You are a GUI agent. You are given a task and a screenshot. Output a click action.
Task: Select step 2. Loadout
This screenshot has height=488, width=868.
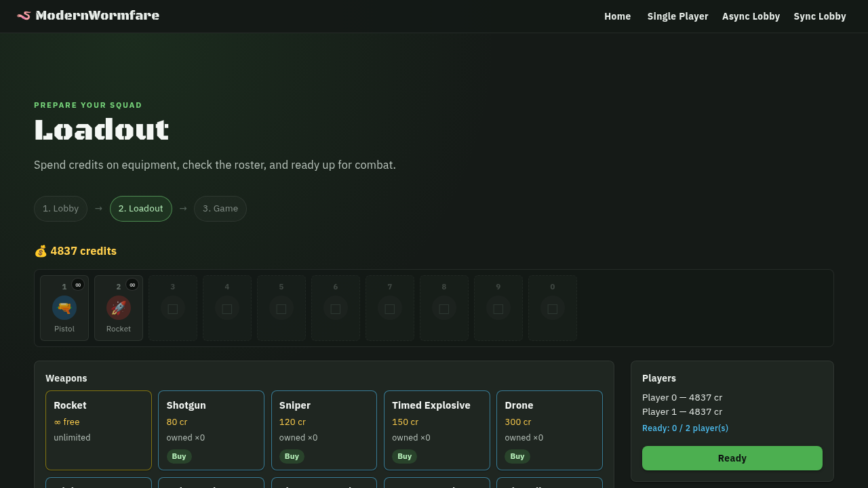[x=141, y=209]
